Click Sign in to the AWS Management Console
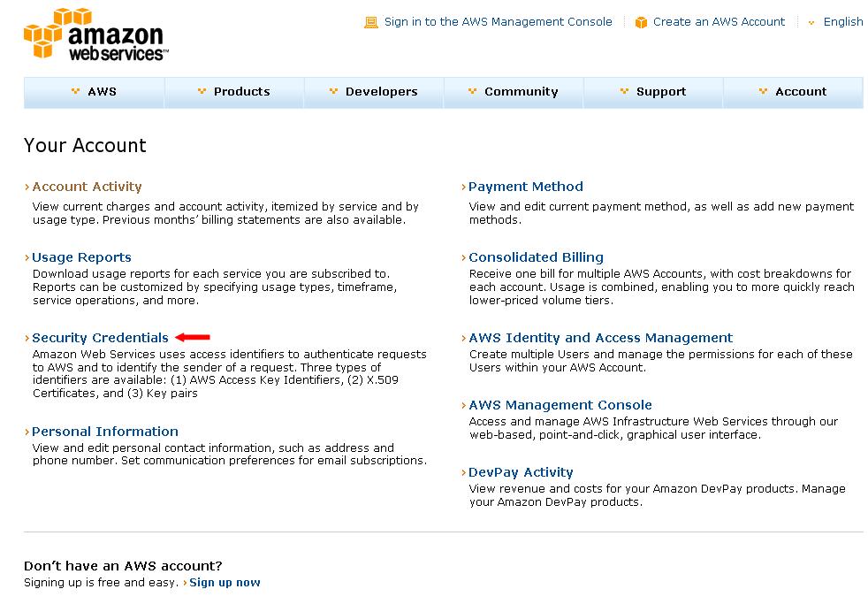The image size is (868, 612). coord(498,22)
